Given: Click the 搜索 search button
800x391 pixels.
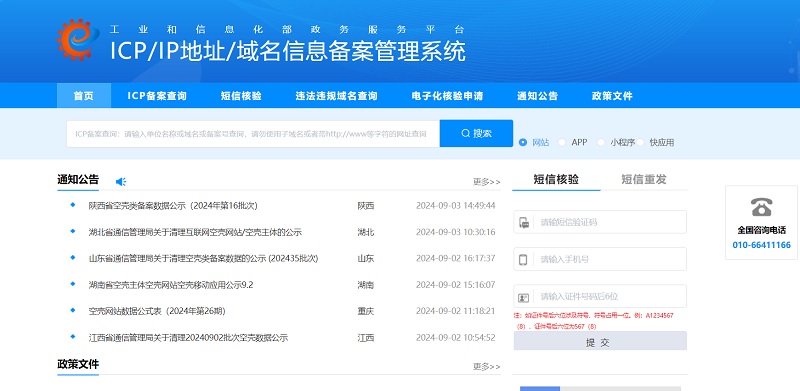Looking at the screenshot, I should [477, 133].
